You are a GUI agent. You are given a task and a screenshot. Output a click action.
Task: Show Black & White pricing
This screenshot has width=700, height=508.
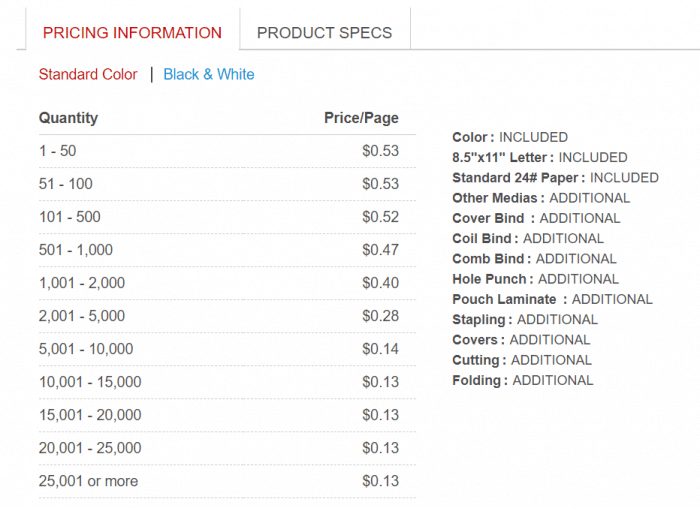click(x=209, y=74)
